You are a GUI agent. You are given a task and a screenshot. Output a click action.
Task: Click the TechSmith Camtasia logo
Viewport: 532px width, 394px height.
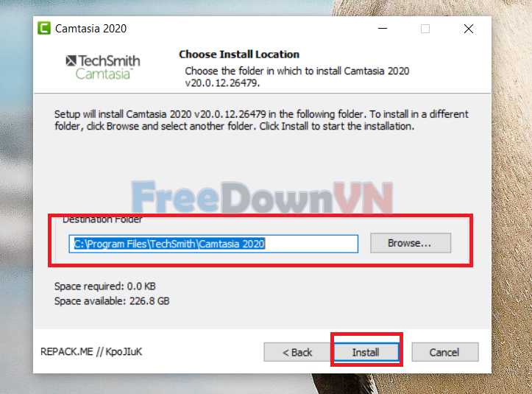pyautogui.click(x=103, y=67)
